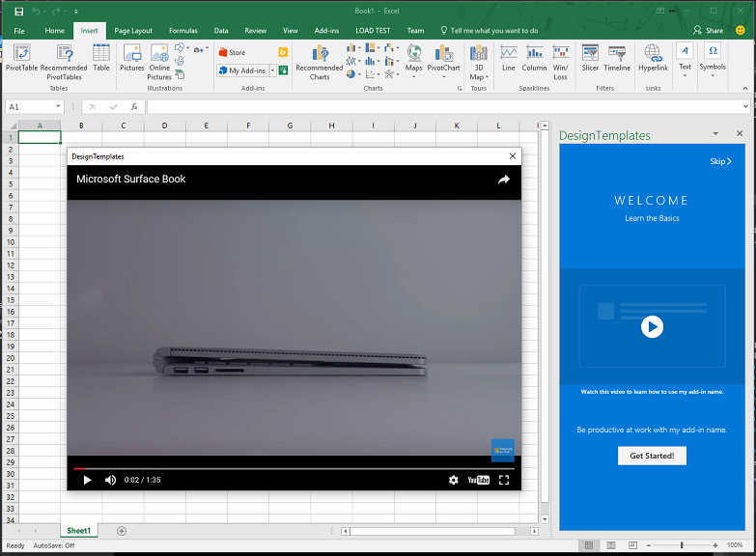Open Online Pictures

click(x=159, y=62)
